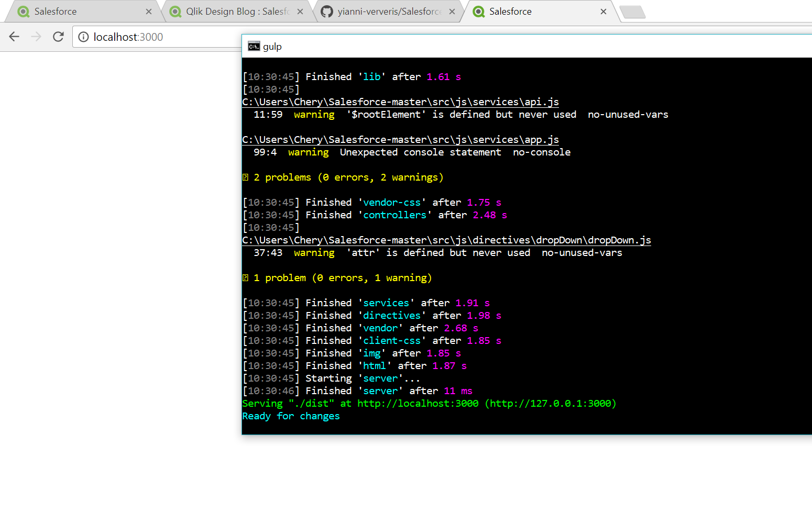Click the 'Ready for changes' terminal line
The image size is (812, 524).
pyautogui.click(x=291, y=416)
